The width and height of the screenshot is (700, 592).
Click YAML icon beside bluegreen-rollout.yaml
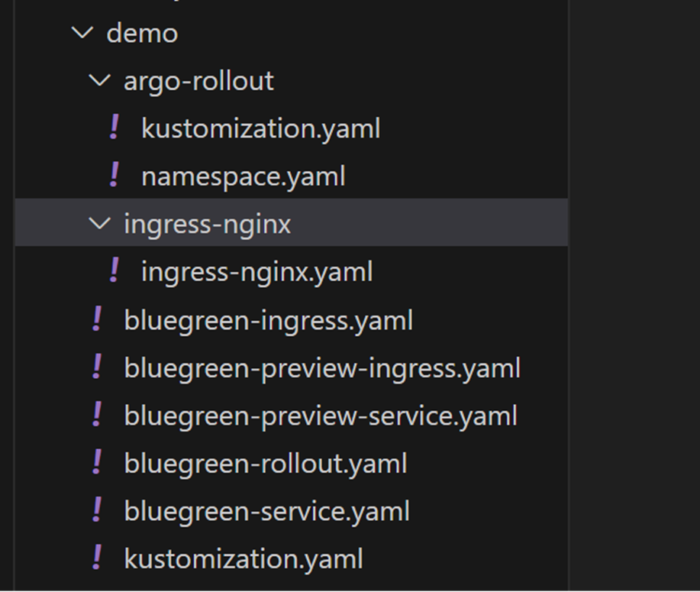click(97, 463)
